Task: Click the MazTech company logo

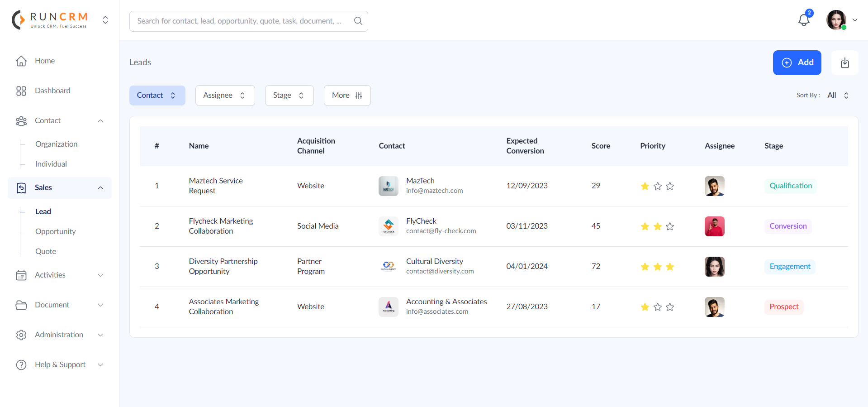Action: pyautogui.click(x=388, y=186)
